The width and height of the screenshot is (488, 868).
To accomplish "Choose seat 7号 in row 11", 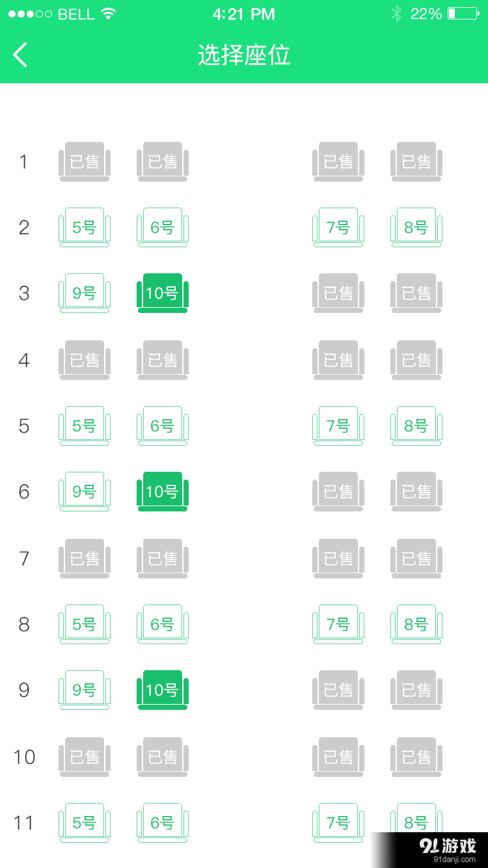I will coord(338,822).
